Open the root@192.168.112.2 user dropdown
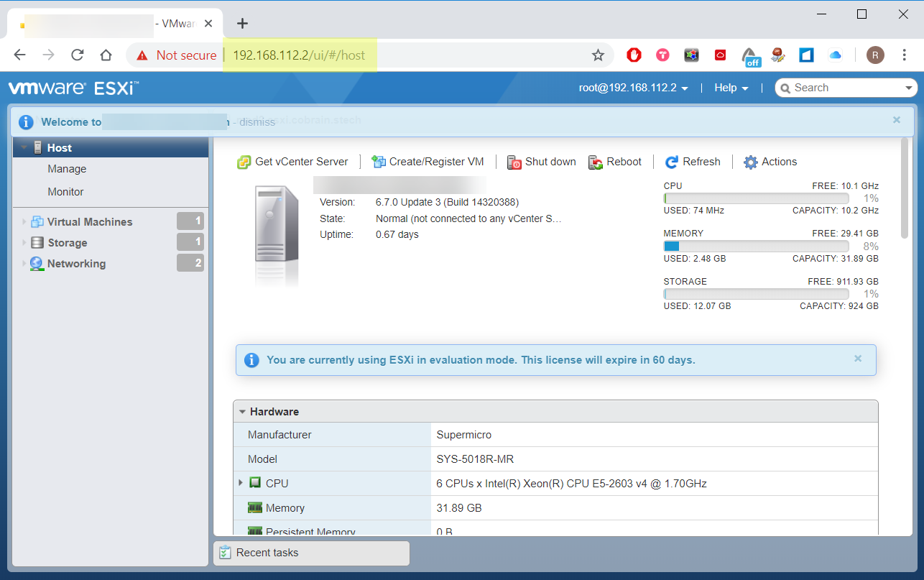924x580 pixels. 634,88
